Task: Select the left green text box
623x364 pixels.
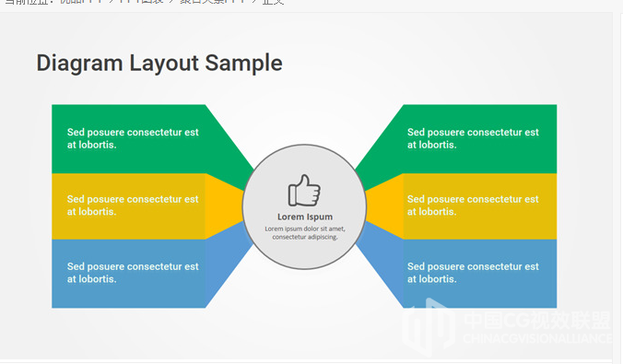Action: point(129,139)
